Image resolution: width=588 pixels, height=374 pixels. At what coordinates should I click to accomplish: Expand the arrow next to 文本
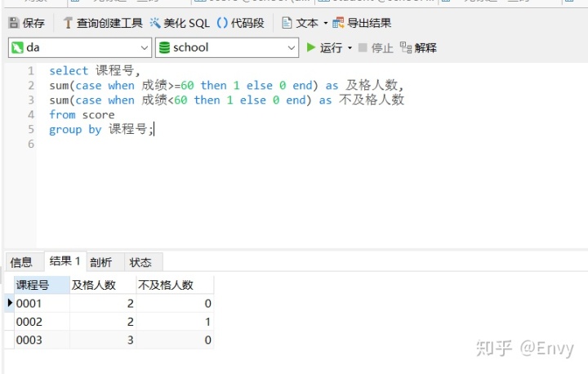tap(326, 23)
